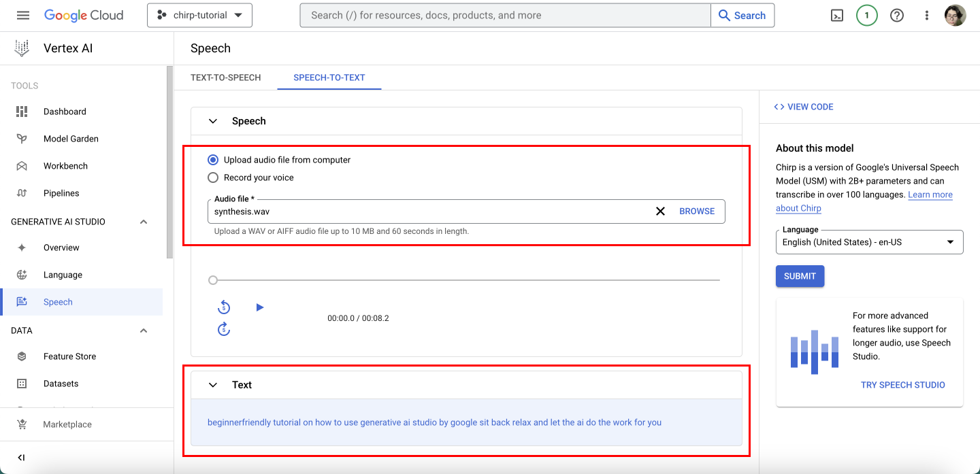Open View Code link
Viewport: 980px width, 474px height.
(804, 107)
